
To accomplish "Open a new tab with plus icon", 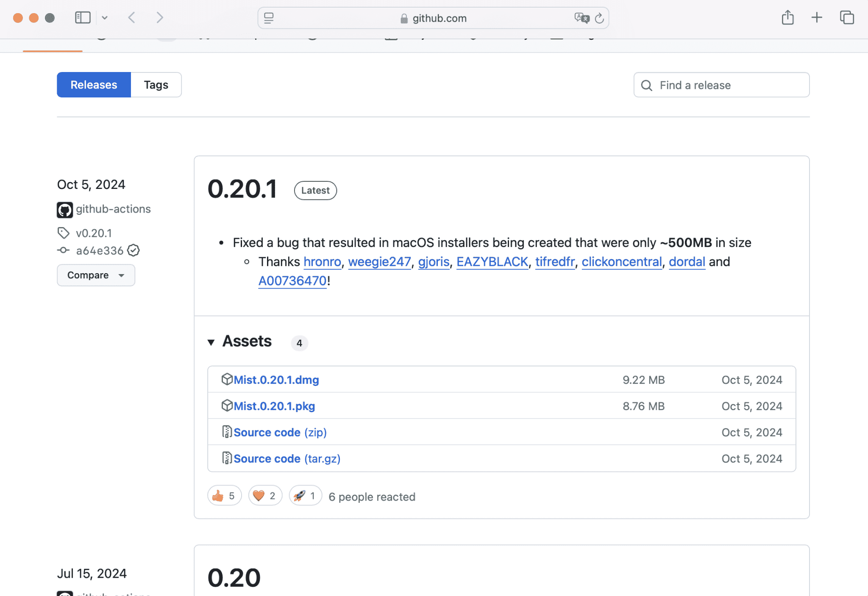I will 817,17.
